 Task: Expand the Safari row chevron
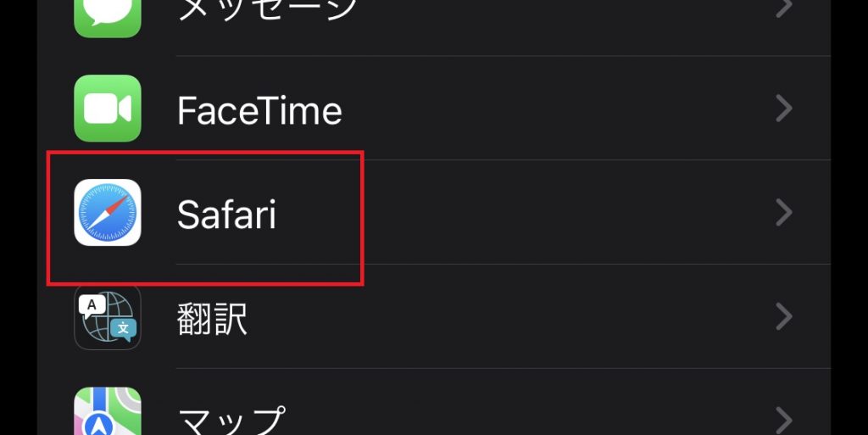click(x=783, y=213)
